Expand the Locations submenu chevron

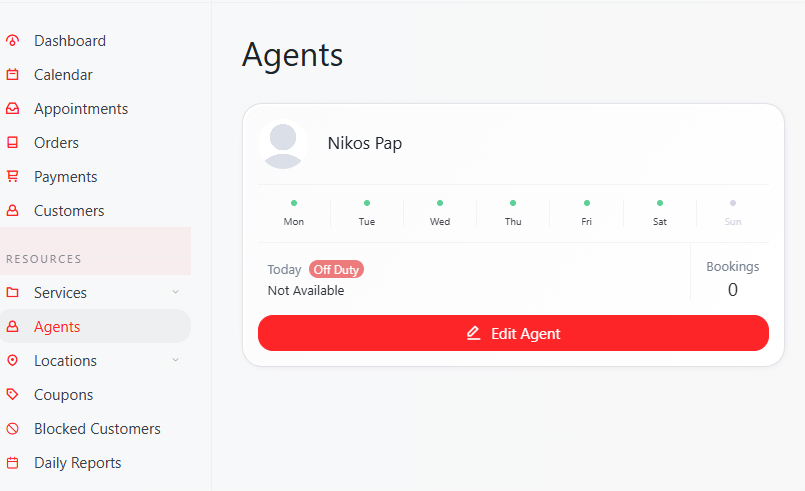(176, 360)
